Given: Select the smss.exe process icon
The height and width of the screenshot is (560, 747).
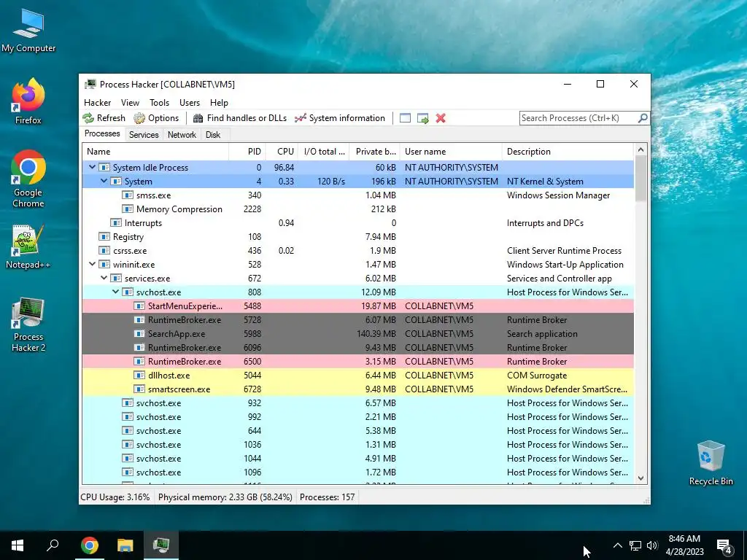Looking at the screenshot, I should pos(127,195).
